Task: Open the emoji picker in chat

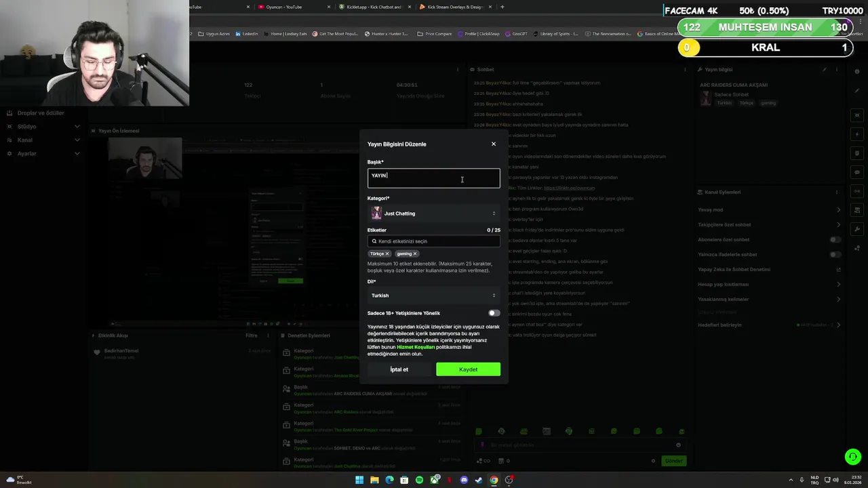Action: coord(678,445)
